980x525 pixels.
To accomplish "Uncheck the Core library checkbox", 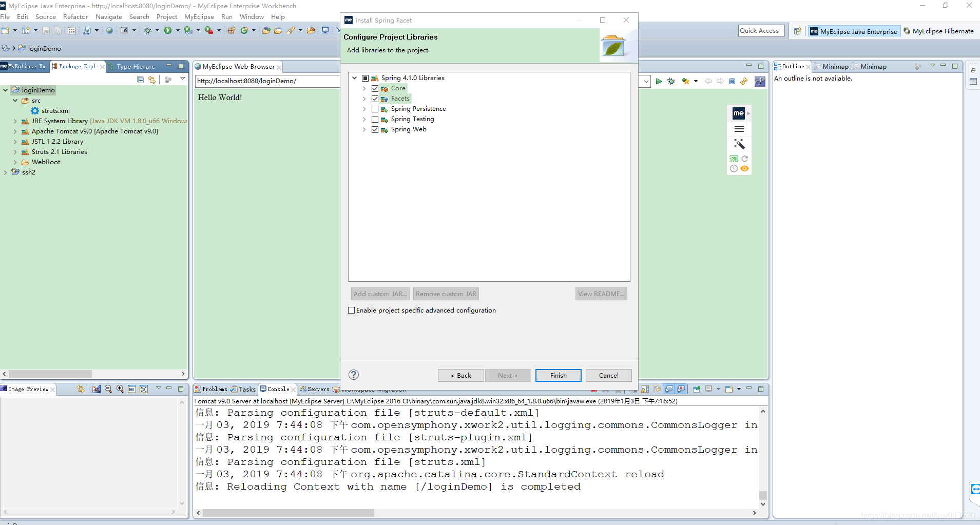I will tap(375, 88).
